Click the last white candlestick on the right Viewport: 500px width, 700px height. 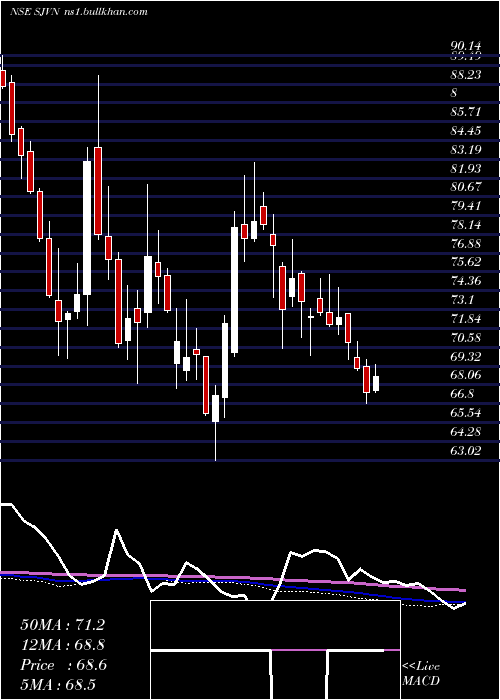(376, 378)
